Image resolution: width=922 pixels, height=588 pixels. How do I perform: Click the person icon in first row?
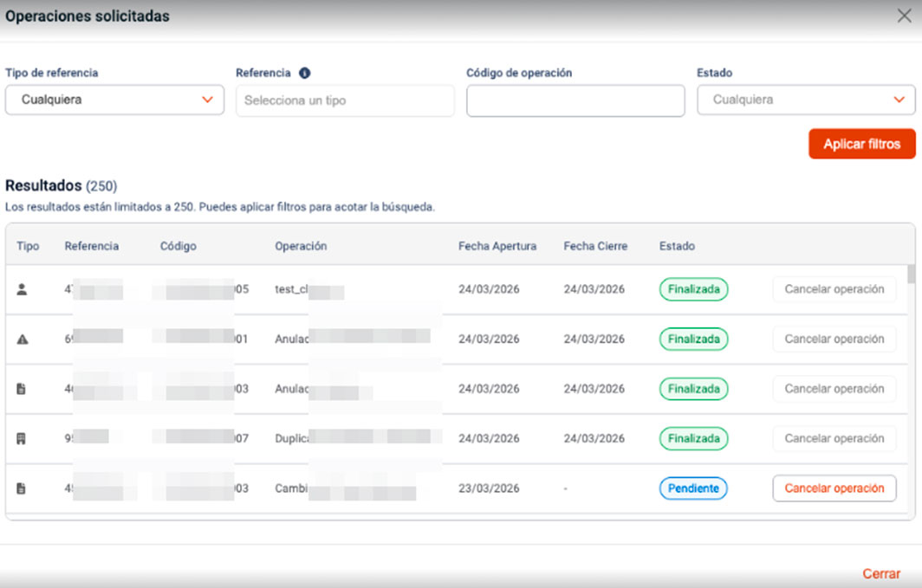(x=23, y=289)
